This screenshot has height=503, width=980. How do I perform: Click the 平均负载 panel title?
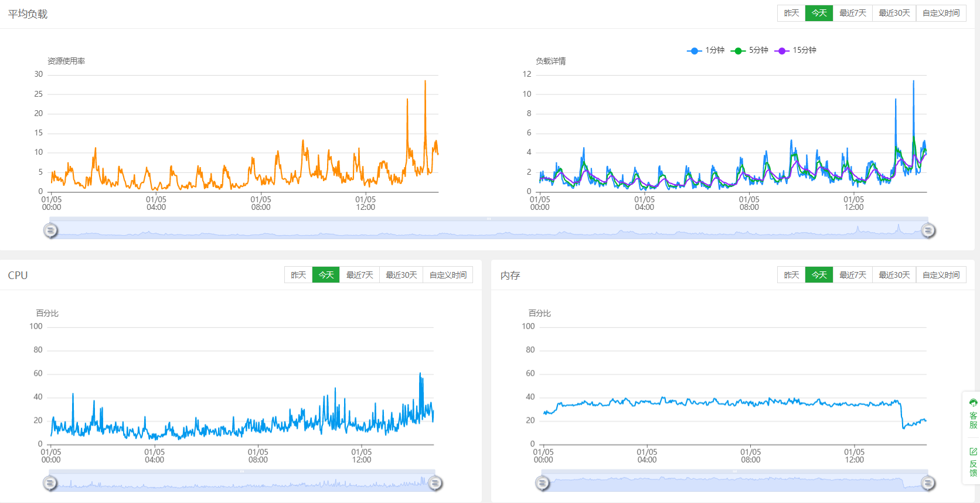[28, 14]
